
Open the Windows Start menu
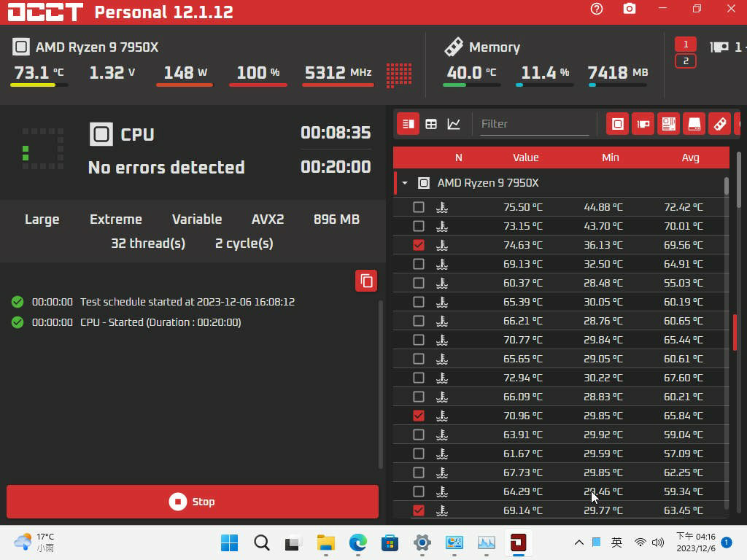click(229, 542)
